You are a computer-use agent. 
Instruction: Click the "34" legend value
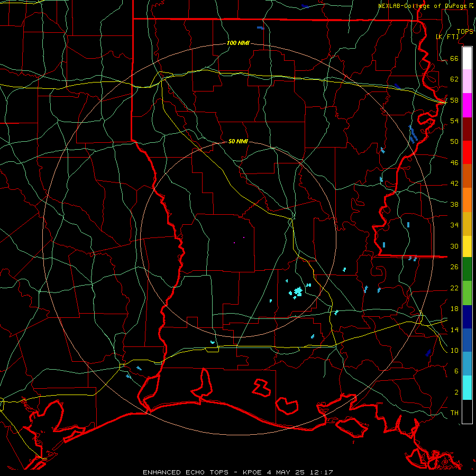click(x=454, y=225)
